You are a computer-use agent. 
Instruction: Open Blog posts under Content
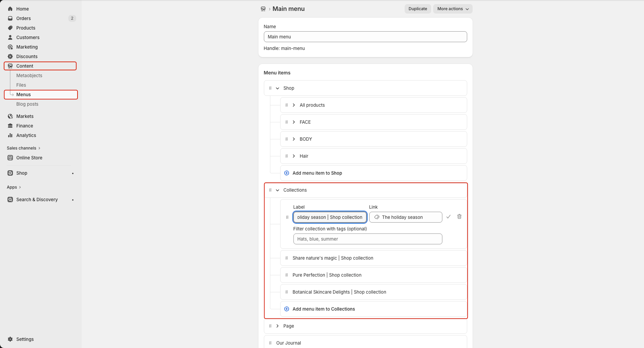pos(27,104)
